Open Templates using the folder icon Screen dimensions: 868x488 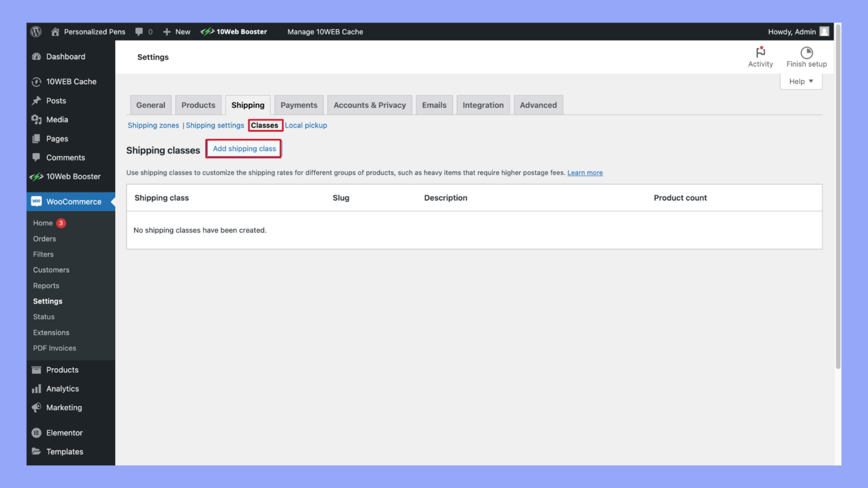pos(37,451)
